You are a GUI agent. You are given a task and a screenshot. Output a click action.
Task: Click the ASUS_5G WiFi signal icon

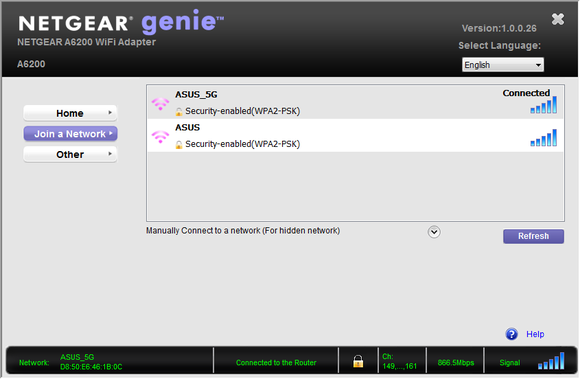(x=160, y=104)
